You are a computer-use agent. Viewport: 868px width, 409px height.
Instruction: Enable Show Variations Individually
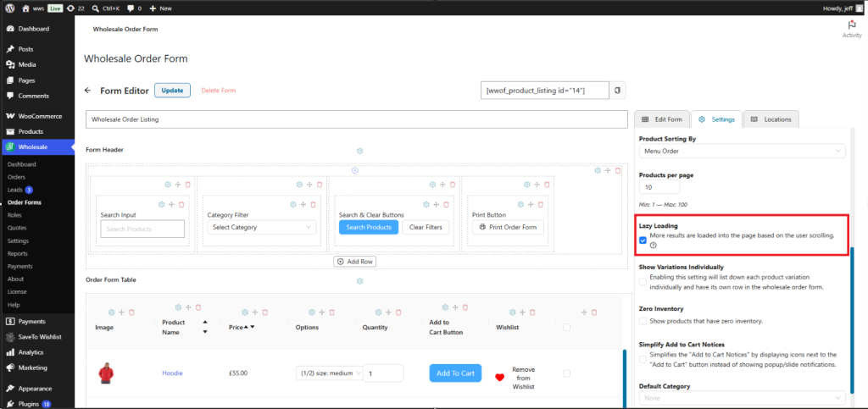pos(643,282)
